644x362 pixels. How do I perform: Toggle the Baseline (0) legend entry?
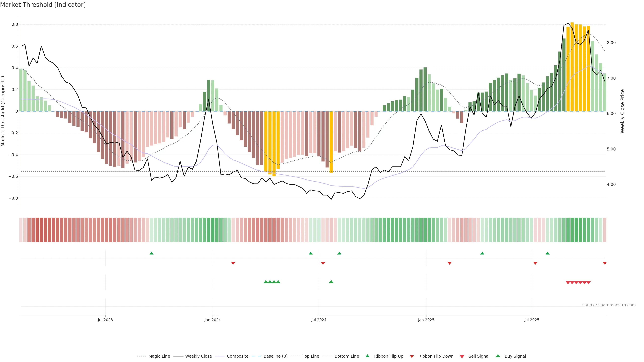(x=276, y=356)
